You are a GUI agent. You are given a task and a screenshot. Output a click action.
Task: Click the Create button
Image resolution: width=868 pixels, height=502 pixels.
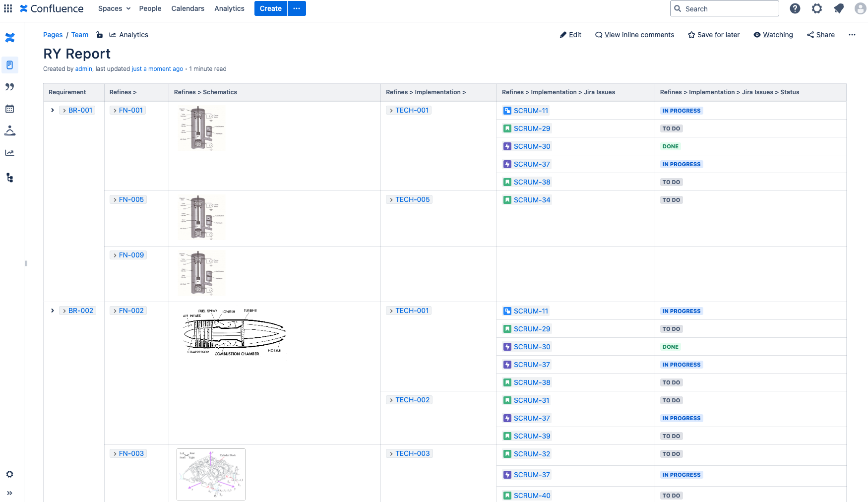point(270,8)
